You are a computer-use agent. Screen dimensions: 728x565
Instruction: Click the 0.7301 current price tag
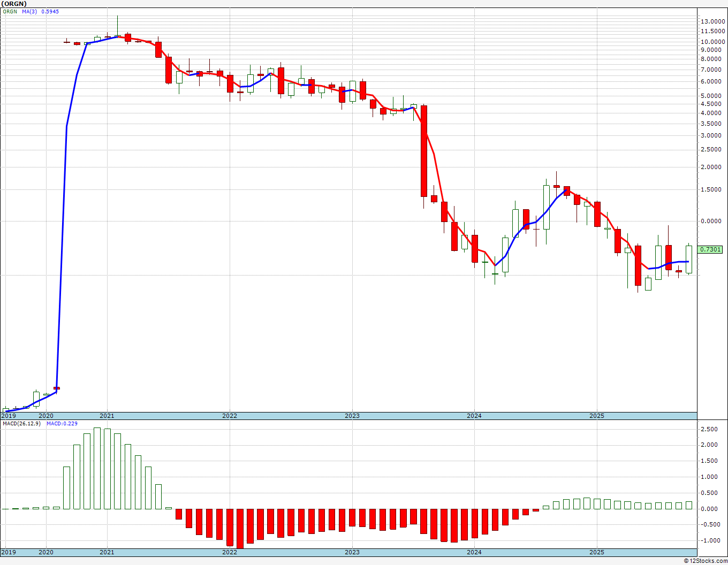coord(710,249)
